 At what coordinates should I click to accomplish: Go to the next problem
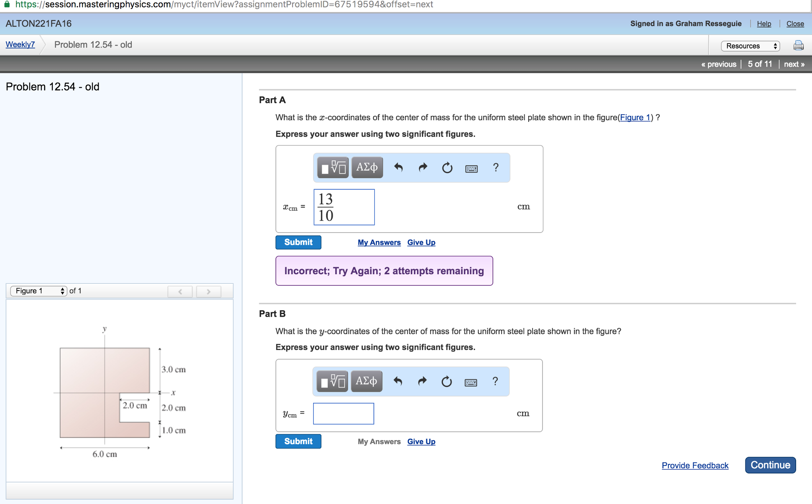[794, 64]
